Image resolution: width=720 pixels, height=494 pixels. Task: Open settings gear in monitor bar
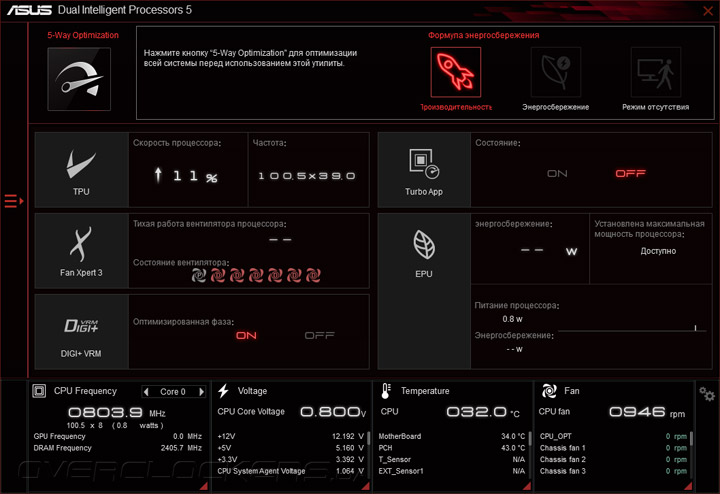tap(707, 394)
